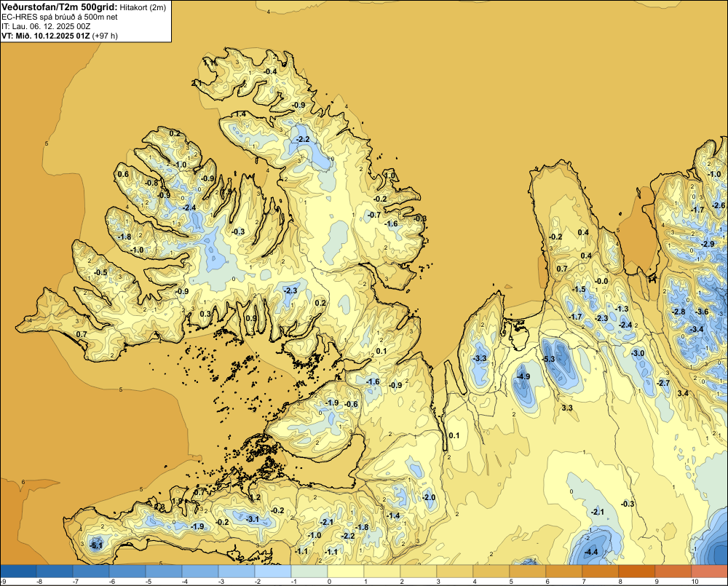
Task: Click the '-3.1' temperature label
Action: 252,519
